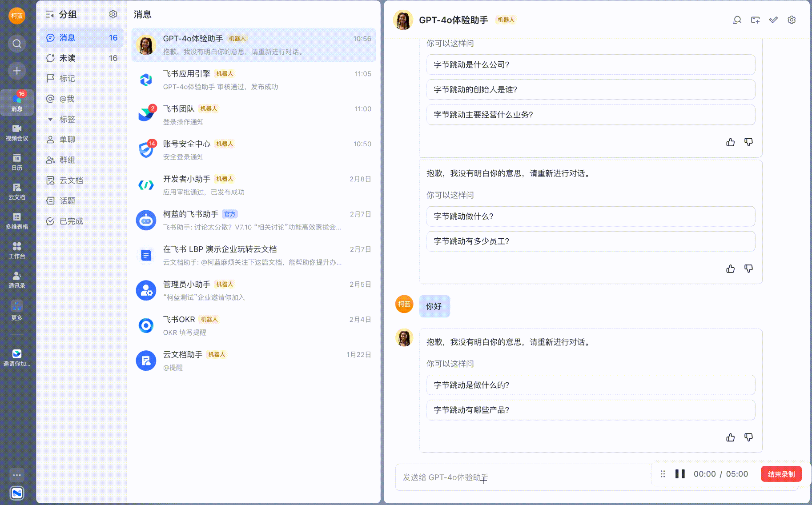Pause the recording with pause control
The height and width of the screenshot is (505, 812).
[680, 474]
